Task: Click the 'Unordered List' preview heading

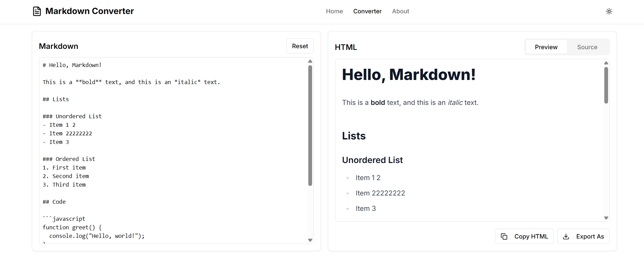Action: (373, 160)
